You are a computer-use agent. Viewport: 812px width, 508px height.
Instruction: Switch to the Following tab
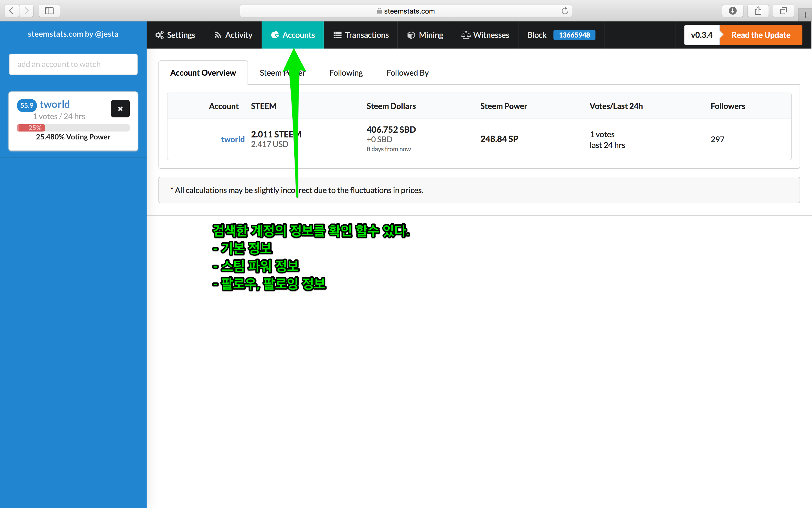click(346, 73)
